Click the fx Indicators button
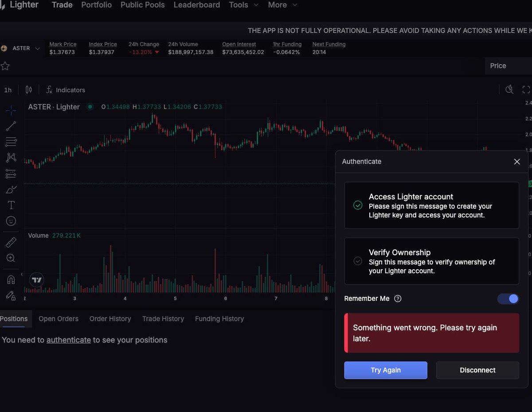 coord(66,90)
